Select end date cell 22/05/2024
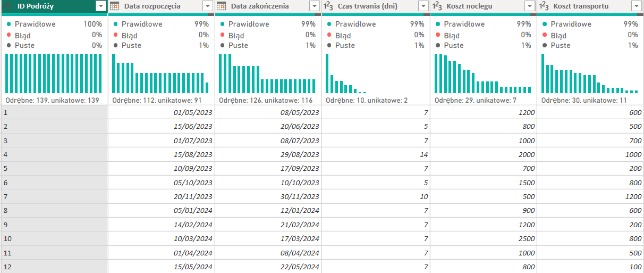This screenshot has width=644, height=273. 268,267
